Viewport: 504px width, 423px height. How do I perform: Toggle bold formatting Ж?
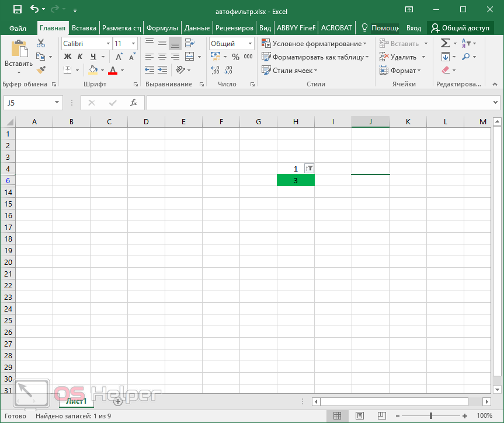click(67, 57)
